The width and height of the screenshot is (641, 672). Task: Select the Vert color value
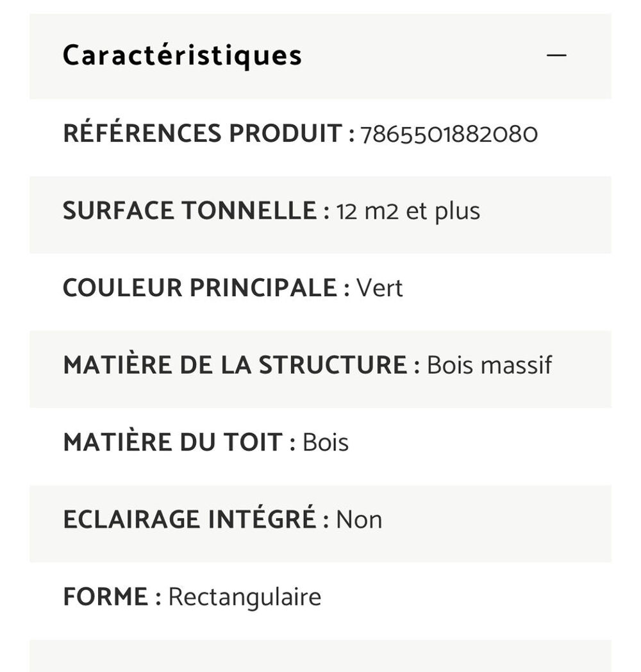pos(379,288)
